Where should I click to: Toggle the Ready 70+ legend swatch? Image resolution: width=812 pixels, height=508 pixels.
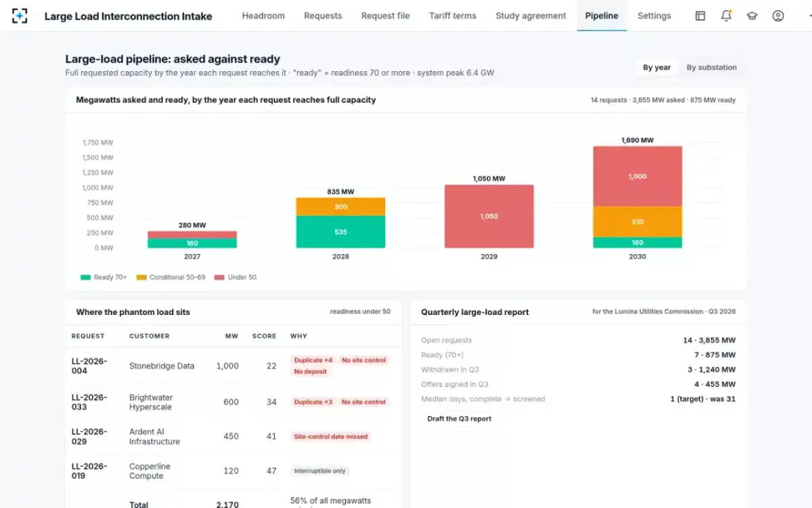(x=85, y=277)
